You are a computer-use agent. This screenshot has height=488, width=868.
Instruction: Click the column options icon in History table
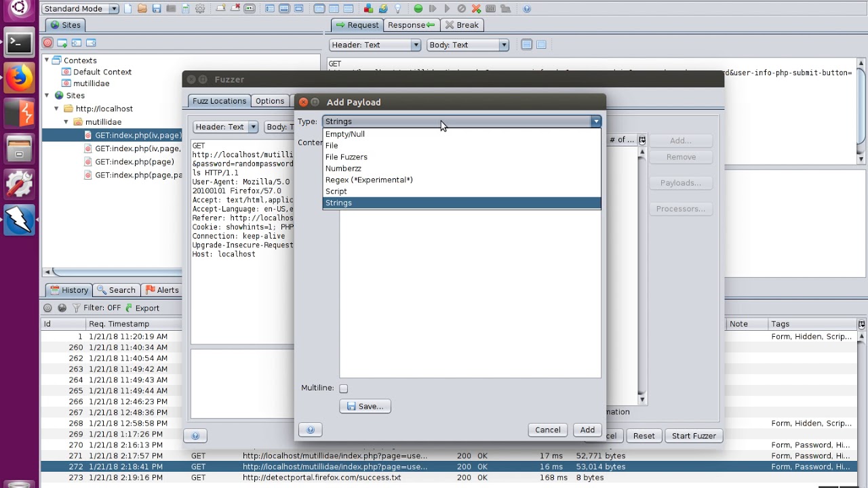point(861,324)
